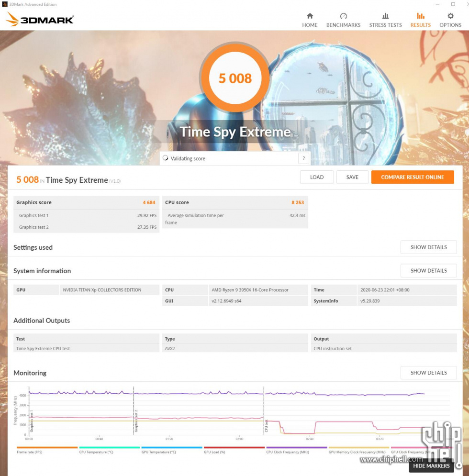Click the AMD Ryzen 9 3950X processor cell

pos(258,290)
